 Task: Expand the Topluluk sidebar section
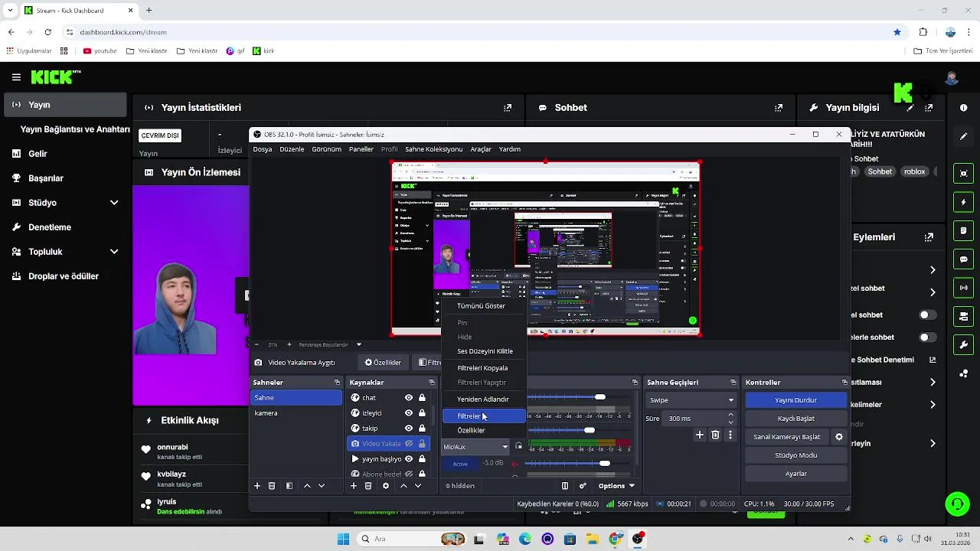coord(114,252)
